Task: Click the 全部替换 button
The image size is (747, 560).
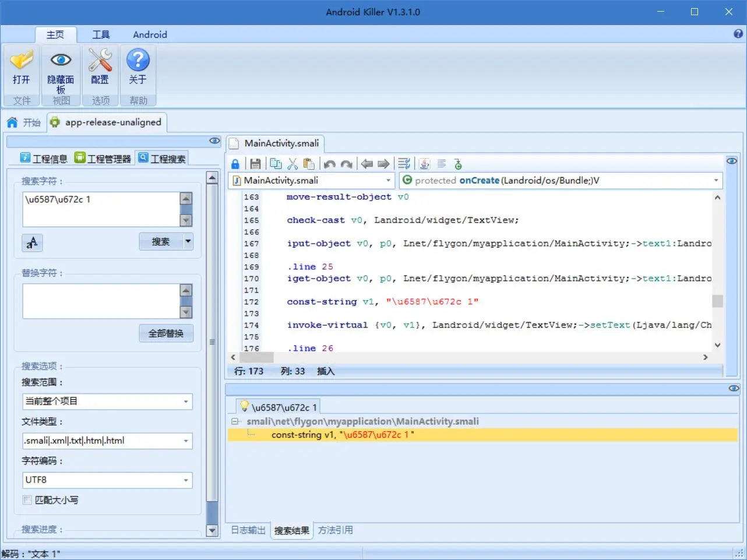Action: tap(166, 333)
